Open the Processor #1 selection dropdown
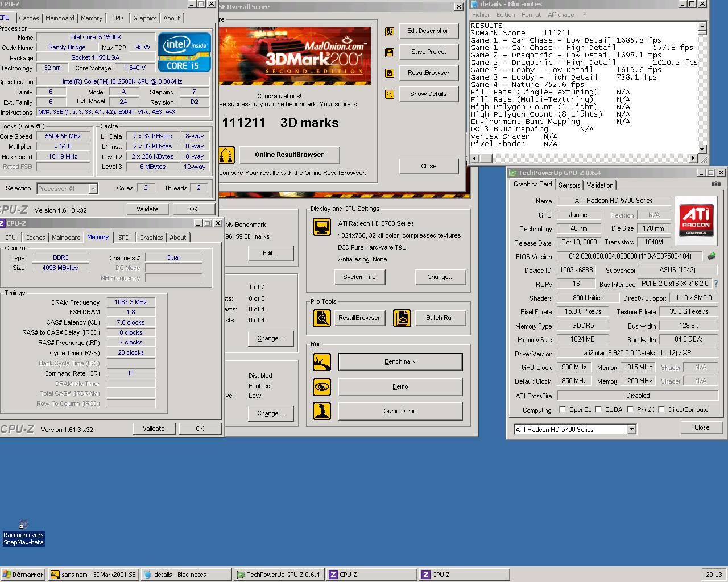The height and width of the screenshot is (582, 728). point(93,188)
